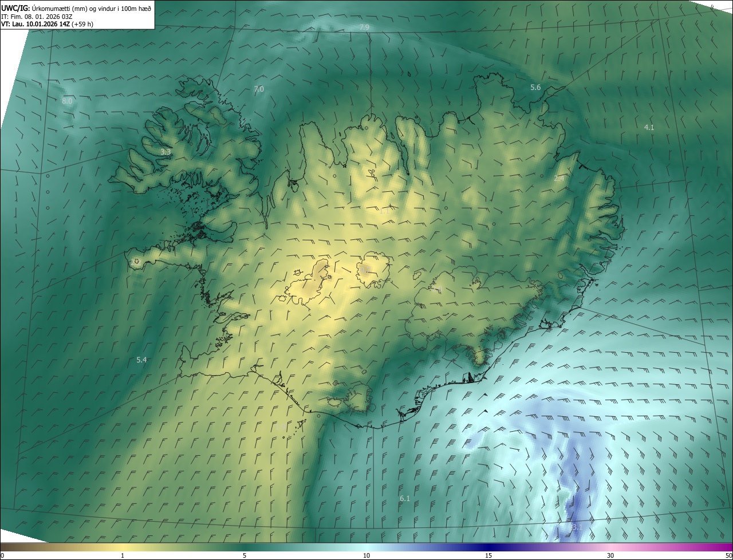This screenshot has width=733, height=560.
Task: Click the 7.0 value north of the Westfjords
Action: (259, 89)
